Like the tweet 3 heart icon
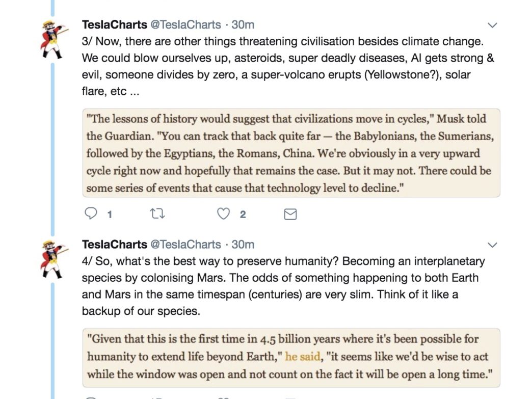 tap(223, 214)
